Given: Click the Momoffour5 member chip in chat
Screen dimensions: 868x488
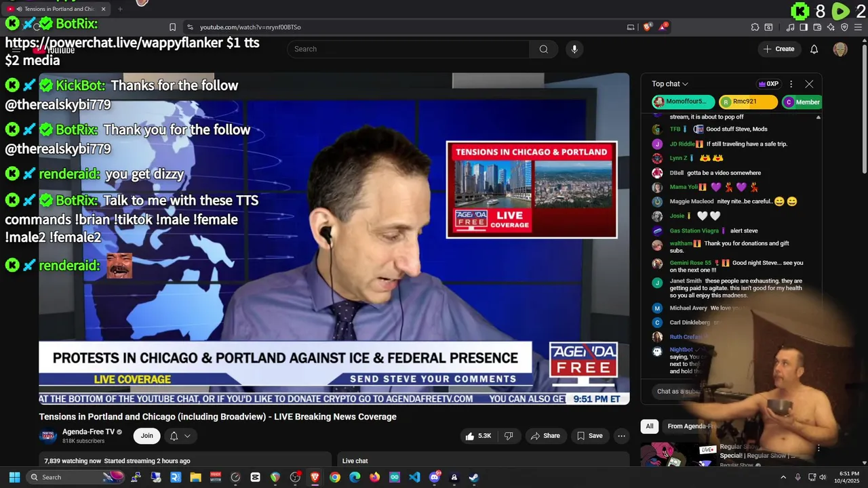Looking at the screenshot, I should click(x=683, y=102).
